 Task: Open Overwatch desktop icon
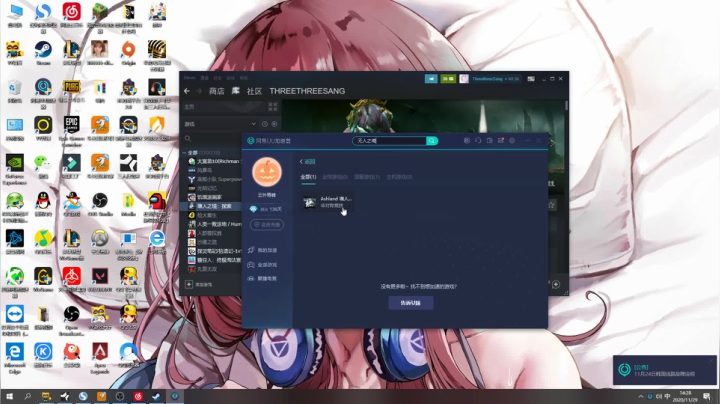[100, 241]
